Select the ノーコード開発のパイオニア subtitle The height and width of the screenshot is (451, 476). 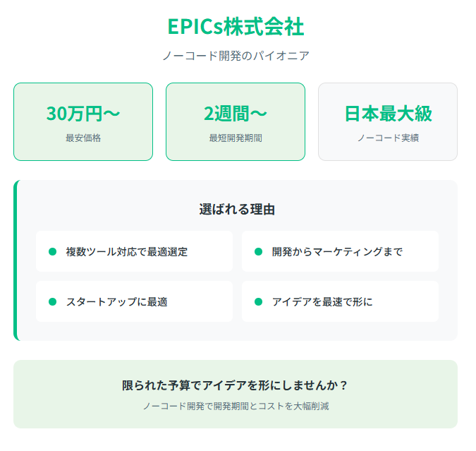(x=236, y=56)
